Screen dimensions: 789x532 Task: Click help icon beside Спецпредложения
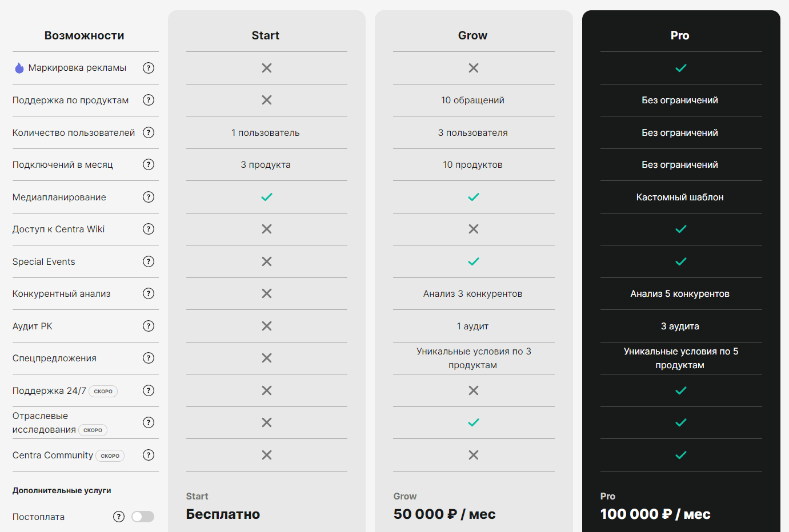149,358
